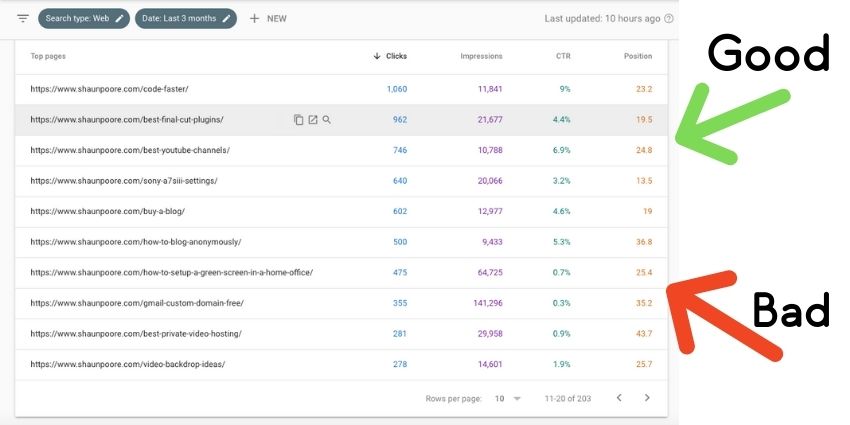Image resolution: width=850 pixels, height=425 pixels.
Task: Select the how-to-blog-anonymously URL row
Action: tap(342, 242)
